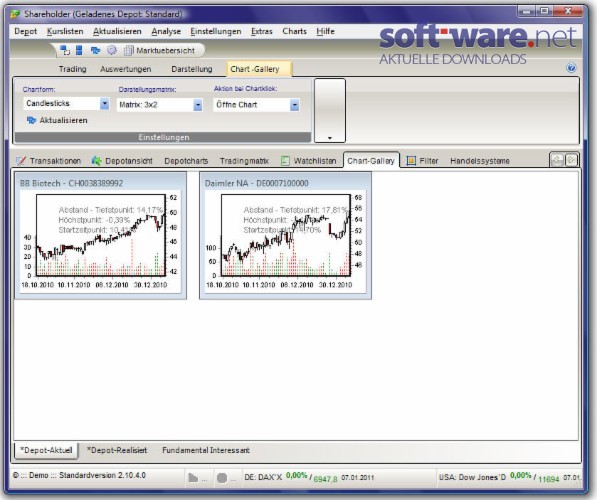Expand the Darstellungsmatrix Matrix 3x2 dropdown

pyautogui.click(x=198, y=105)
